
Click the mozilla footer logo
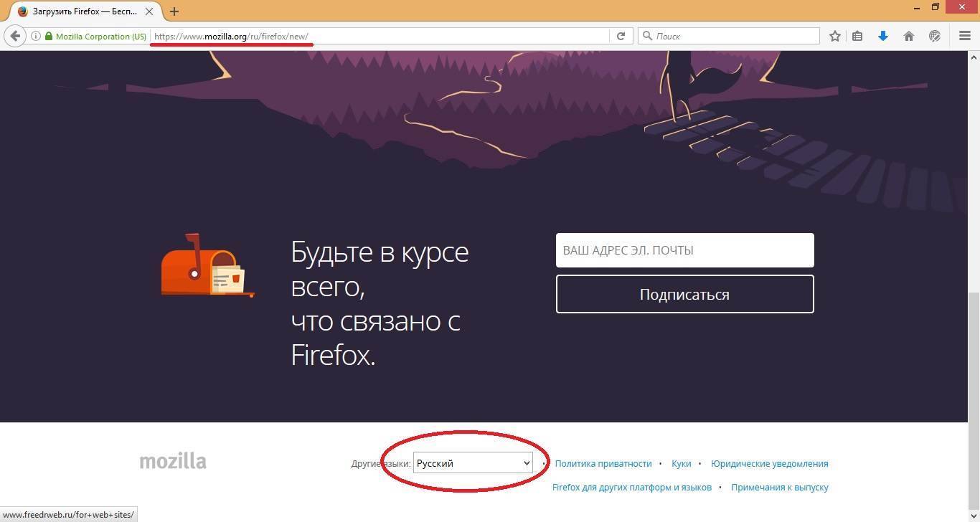point(173,461)
